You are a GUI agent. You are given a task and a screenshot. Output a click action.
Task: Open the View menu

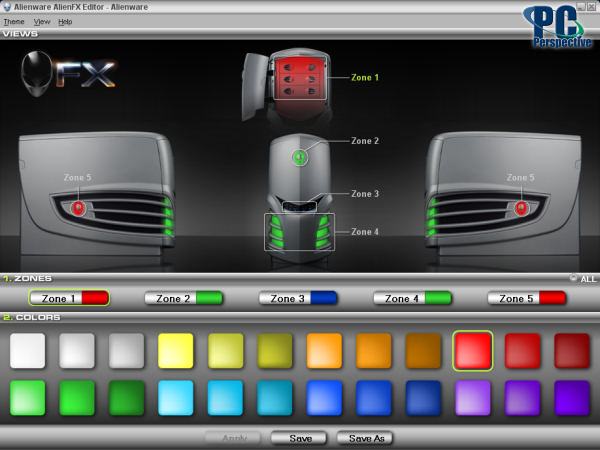42,22
